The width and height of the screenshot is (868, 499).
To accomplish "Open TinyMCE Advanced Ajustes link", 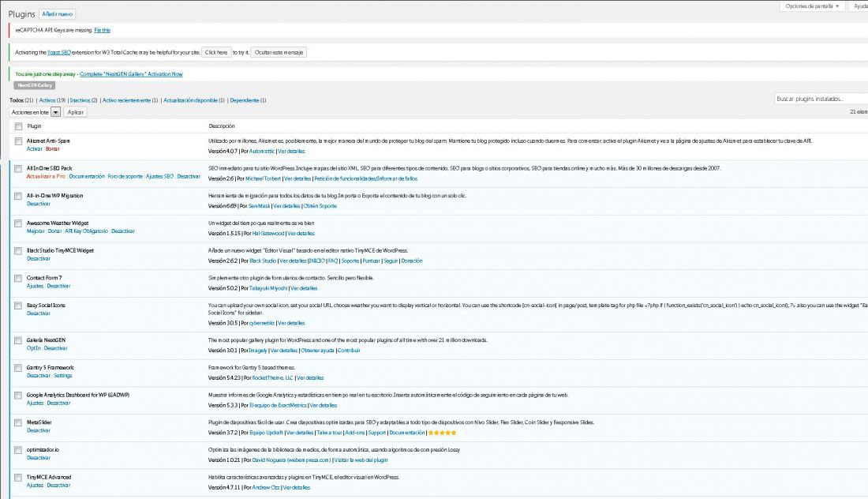I will [x=35, y=485].
